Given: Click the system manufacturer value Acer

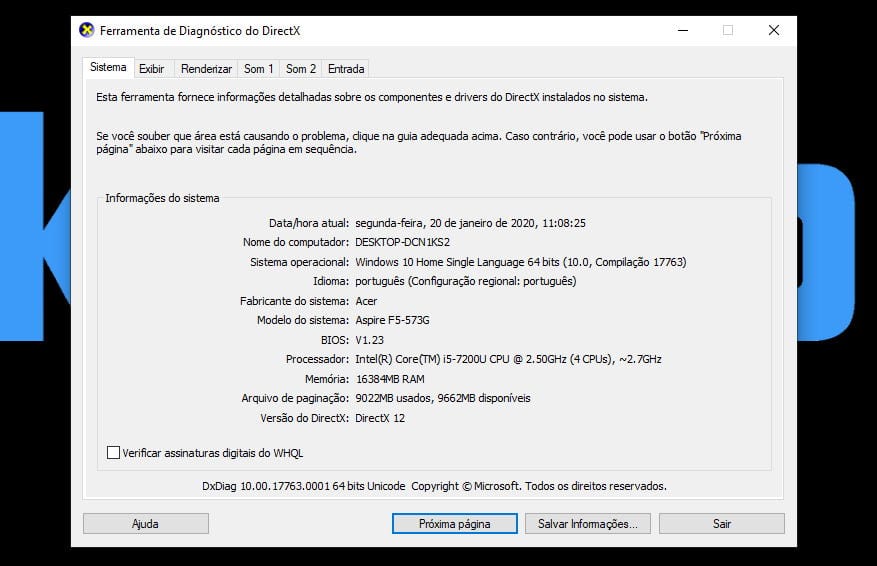Looking at the screenshot, I should point(366,301).
